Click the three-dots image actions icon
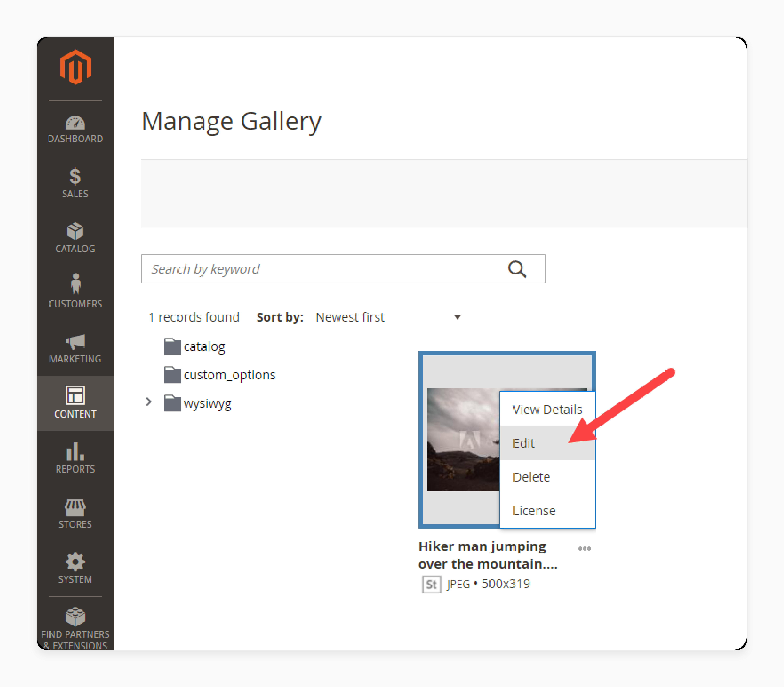784x687 pixels. [584, 549]
